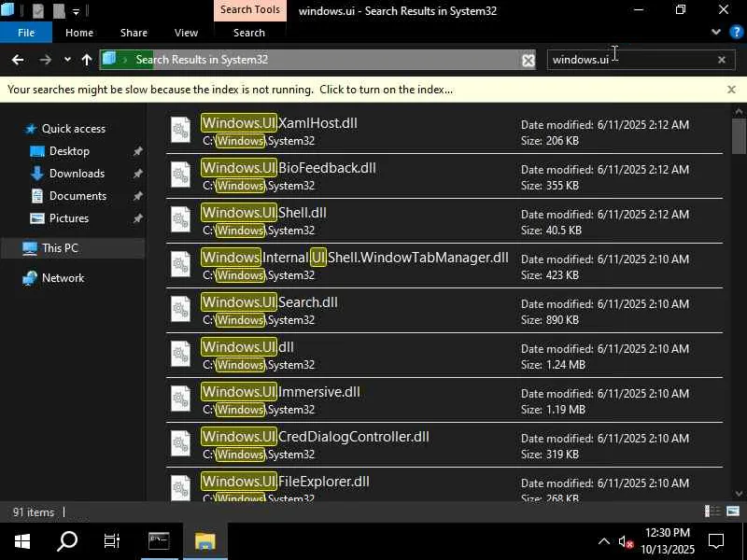
Task: Open the File menu
Action: click(x=26, y=33)
